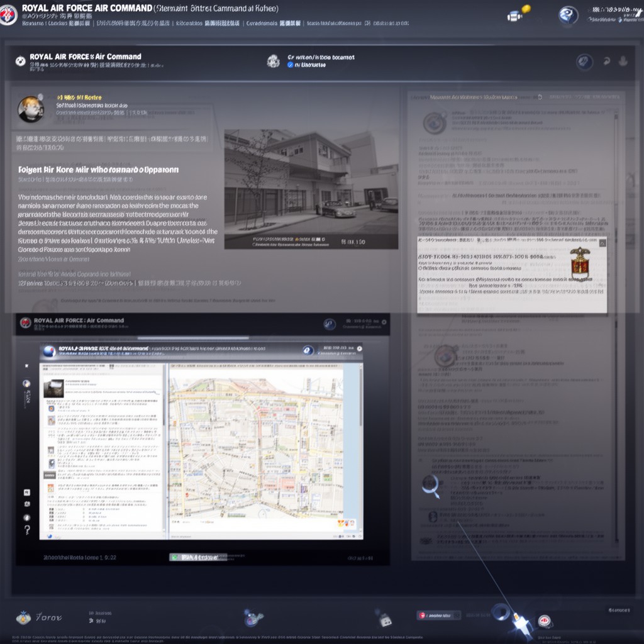Click the green-icon button below the map window

point(198,557)
